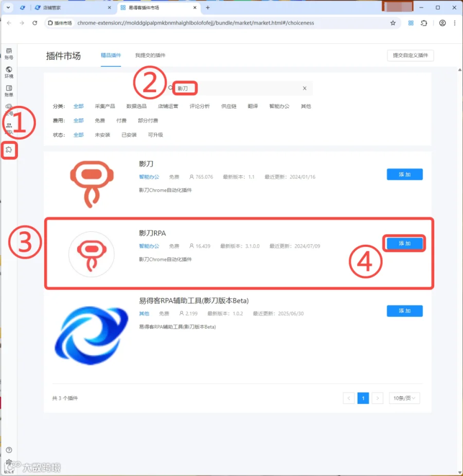Filter category by 全部
The image size is (463, 476).
tap(78, 106)
